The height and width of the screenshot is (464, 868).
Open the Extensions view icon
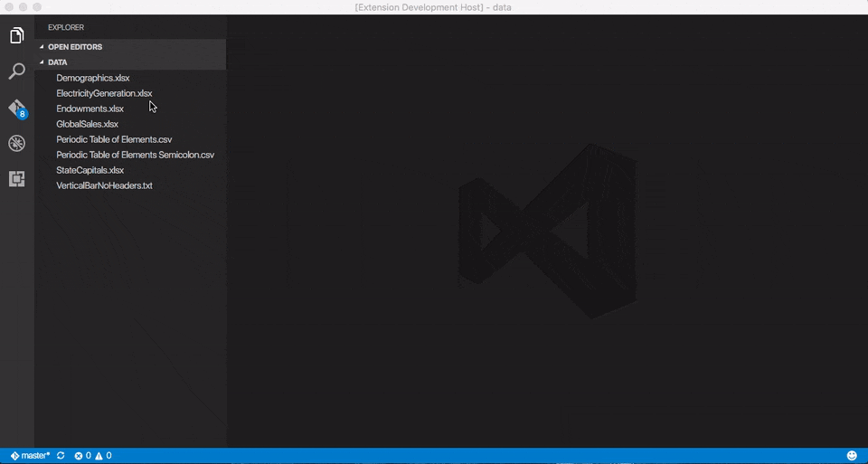(x=17, y=179)
